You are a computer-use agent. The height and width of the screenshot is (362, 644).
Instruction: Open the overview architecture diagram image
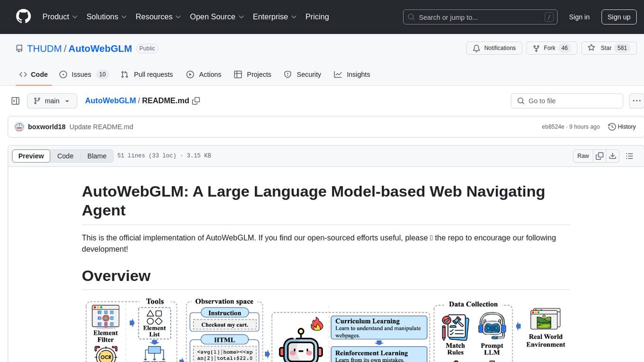click(x=326, y=330)
